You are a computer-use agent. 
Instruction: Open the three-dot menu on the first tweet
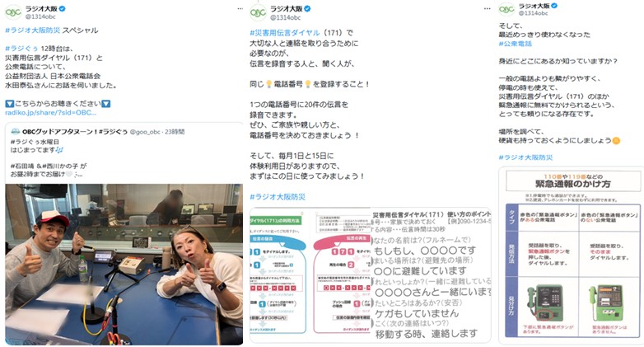point(240,8)
